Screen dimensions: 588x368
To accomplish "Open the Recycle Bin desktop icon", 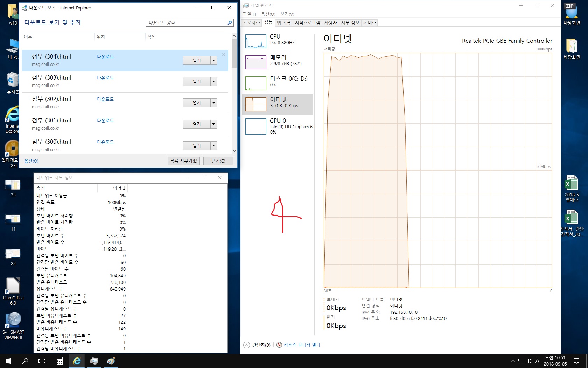I will pos(13,83).
